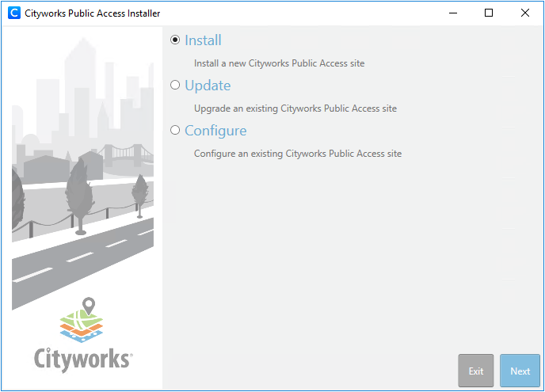Click the Install option heading

[203, 40]
